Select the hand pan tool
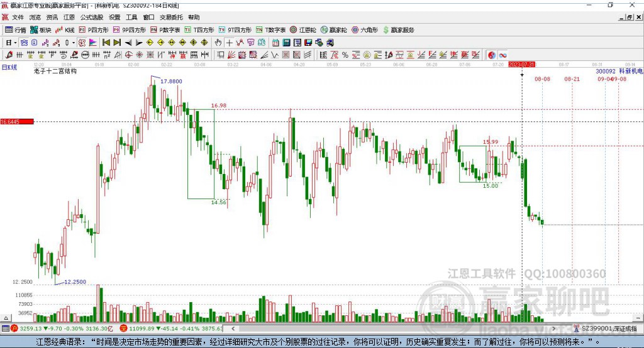Image resolution: width=644 pixels, height=348 pixels. 218,43
